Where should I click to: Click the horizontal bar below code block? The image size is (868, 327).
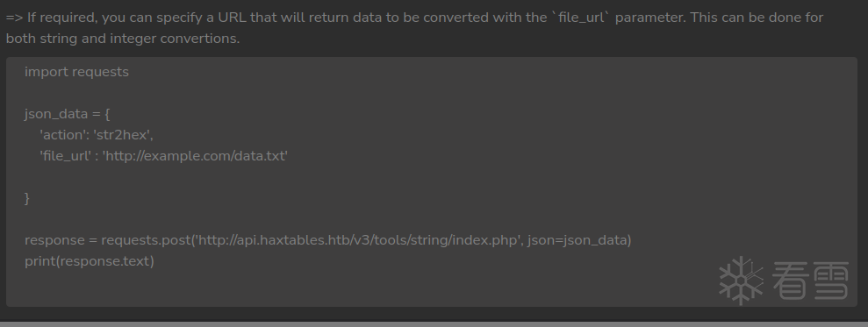pos(434,324)
